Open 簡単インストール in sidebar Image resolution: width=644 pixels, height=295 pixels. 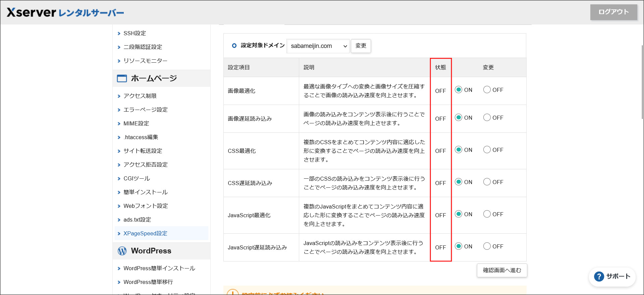pos(145,192)
